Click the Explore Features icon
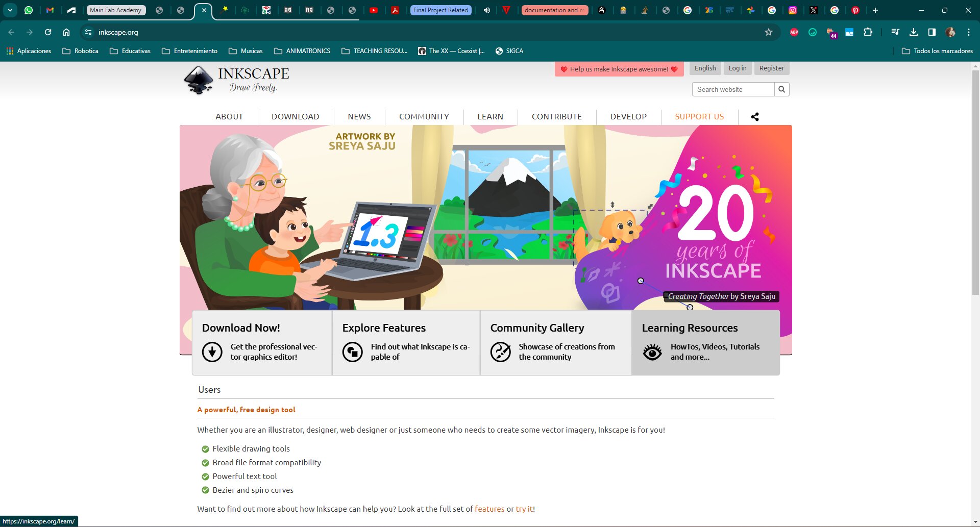 [352, 352]
